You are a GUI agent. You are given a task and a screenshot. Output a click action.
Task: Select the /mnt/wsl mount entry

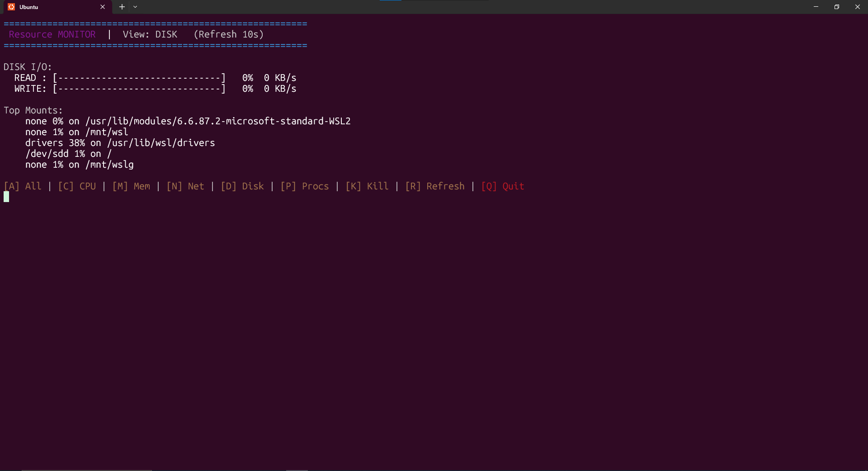click(x=76, y=132)
